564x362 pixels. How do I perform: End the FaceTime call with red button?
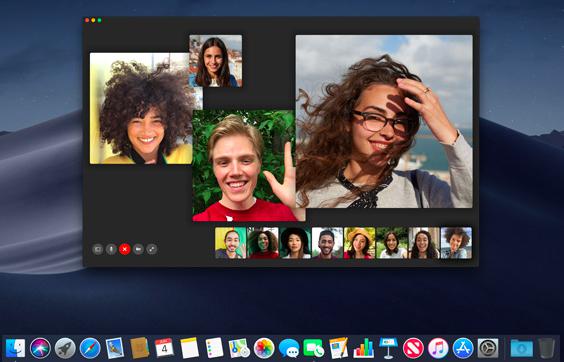point(124,249)
